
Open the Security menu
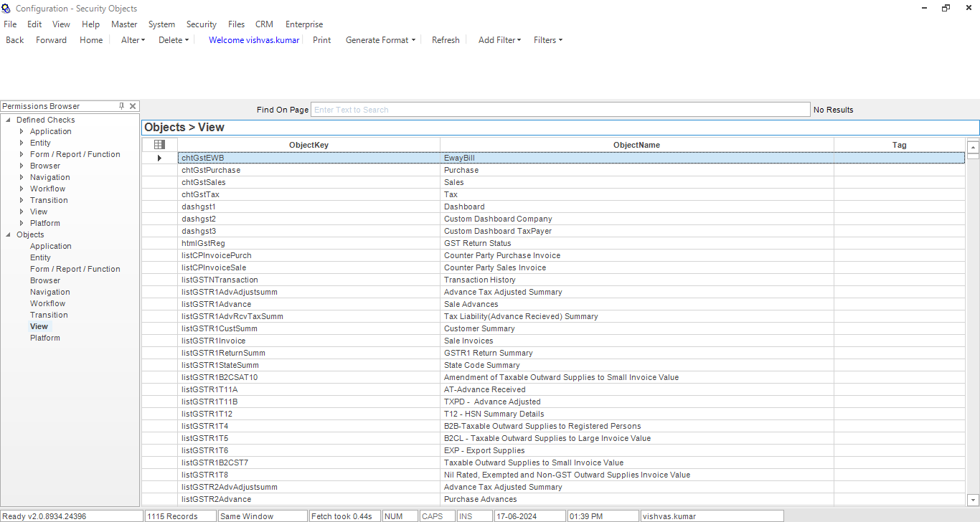[201, 24]
